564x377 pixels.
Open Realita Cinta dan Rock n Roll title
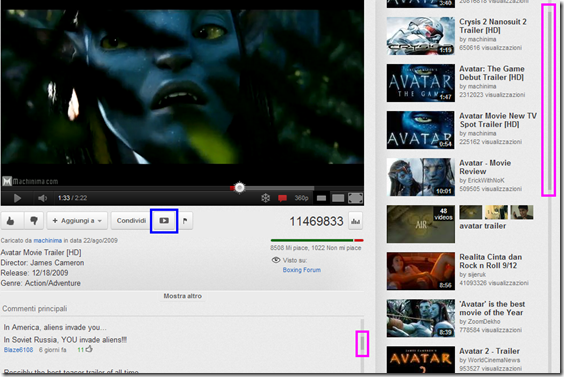[x=491, y=261]
